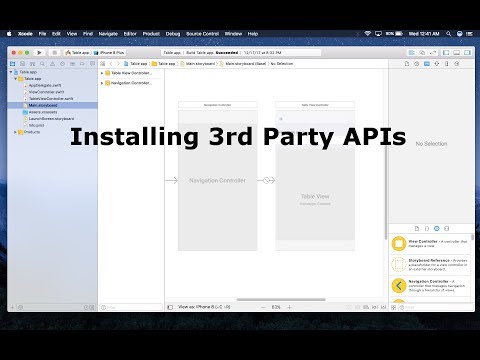480x360 pixels.
Task: Expand the Products folder
Action: [15, 132]
